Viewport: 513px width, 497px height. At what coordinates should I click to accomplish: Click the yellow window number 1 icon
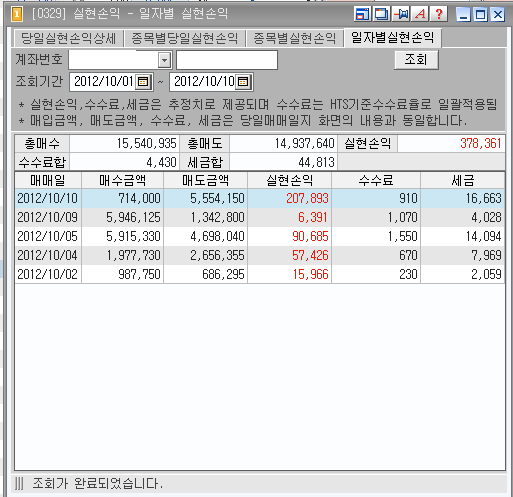coord(17,14)
